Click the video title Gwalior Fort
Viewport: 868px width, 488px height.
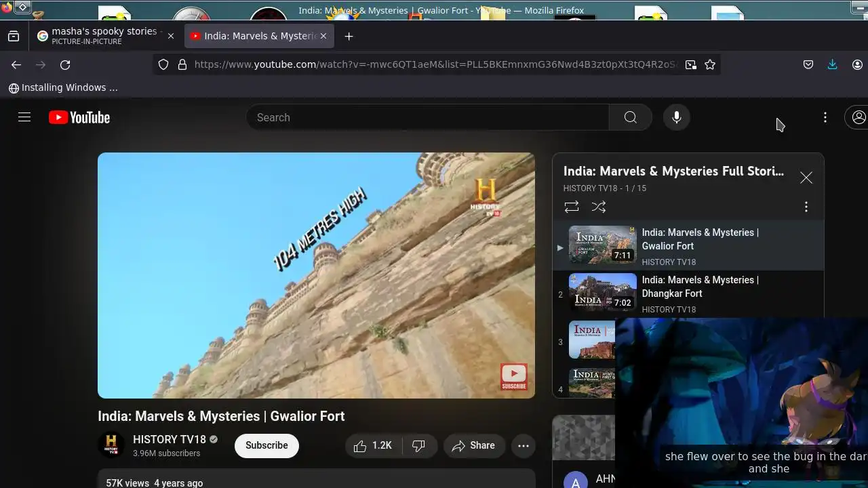[221, 416]
